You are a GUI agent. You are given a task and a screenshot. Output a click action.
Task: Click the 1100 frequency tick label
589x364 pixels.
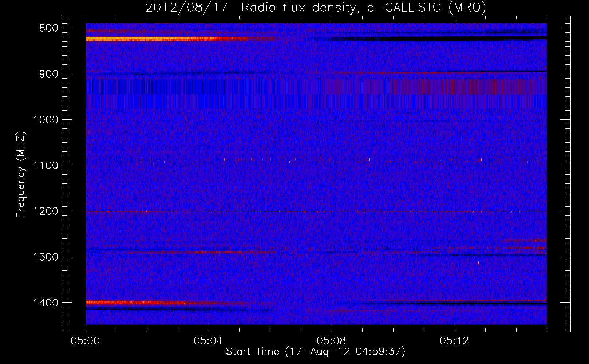coord(46,166)
